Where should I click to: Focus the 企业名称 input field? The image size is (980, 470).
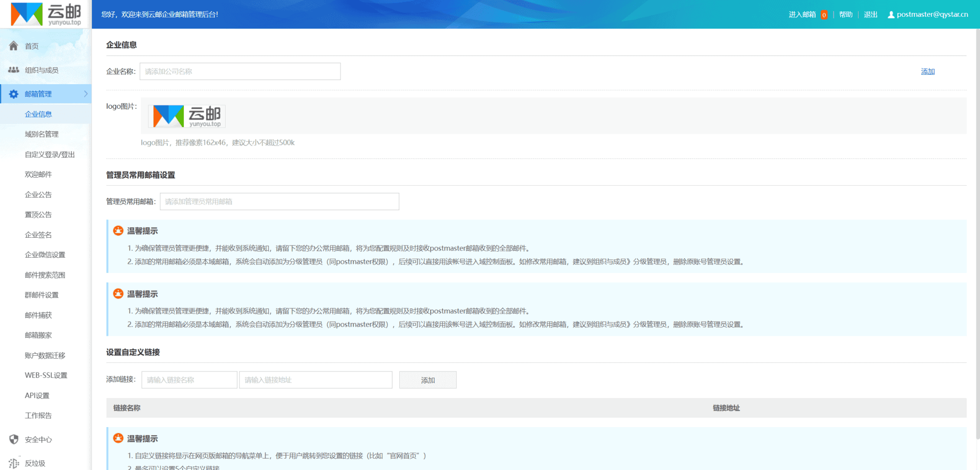click(240, 71)
